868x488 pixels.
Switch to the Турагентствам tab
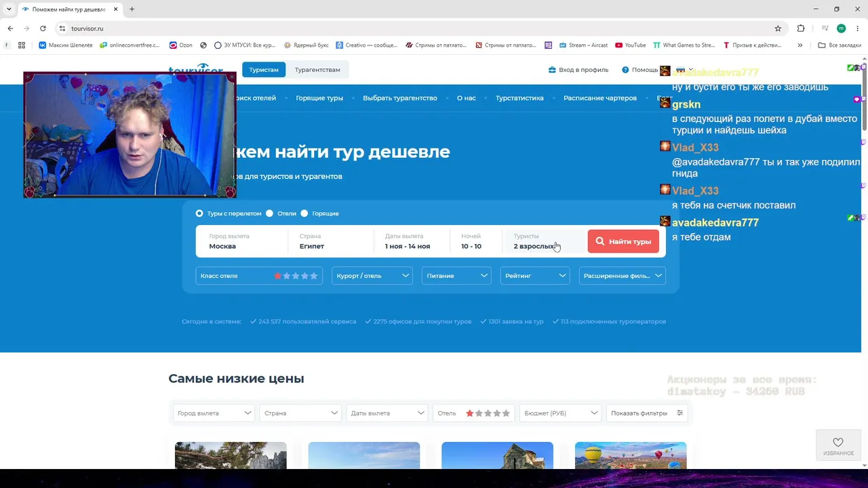point(317,70)
